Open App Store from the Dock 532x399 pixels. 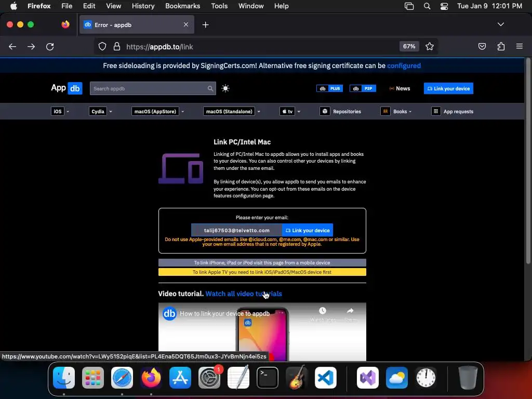point(180,378)
